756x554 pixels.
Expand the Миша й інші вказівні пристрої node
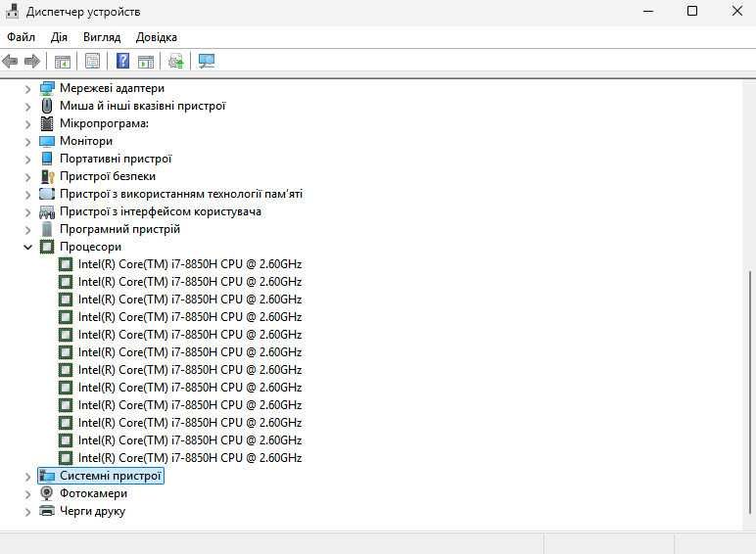coord(27,107)
